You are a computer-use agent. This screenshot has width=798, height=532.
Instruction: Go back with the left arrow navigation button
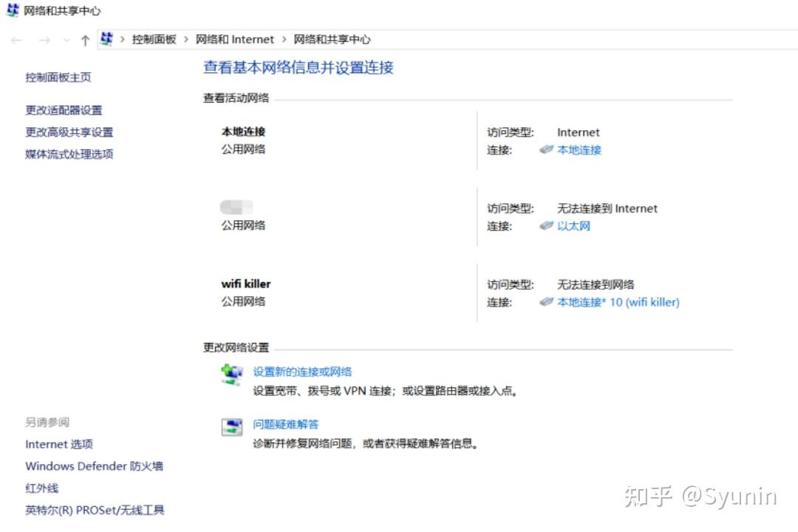pyautogui.click(x=16, y=40)
